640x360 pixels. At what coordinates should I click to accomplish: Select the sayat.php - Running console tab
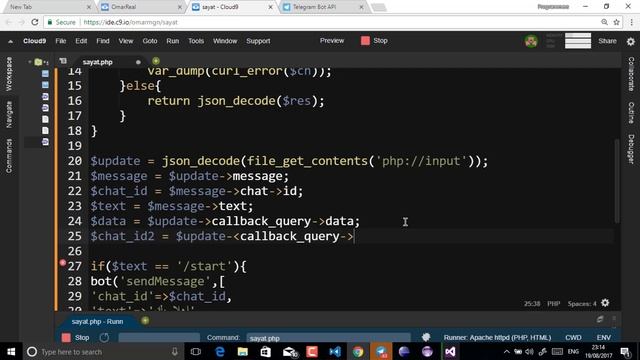tap(97, 322)
